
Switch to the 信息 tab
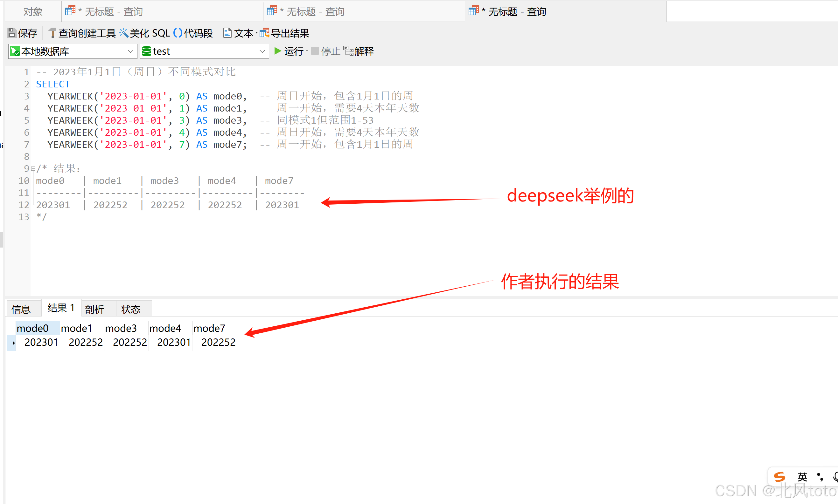[x=21, y=309]
